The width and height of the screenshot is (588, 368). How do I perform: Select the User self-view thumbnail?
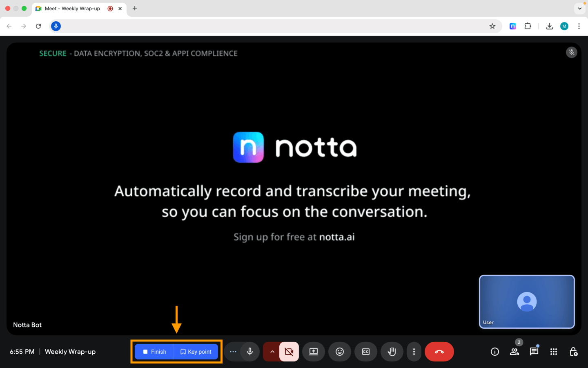(527, 302)
